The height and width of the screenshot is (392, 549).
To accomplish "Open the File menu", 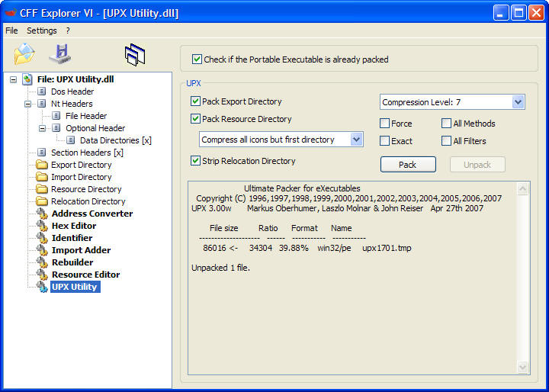I will (11, 31).
